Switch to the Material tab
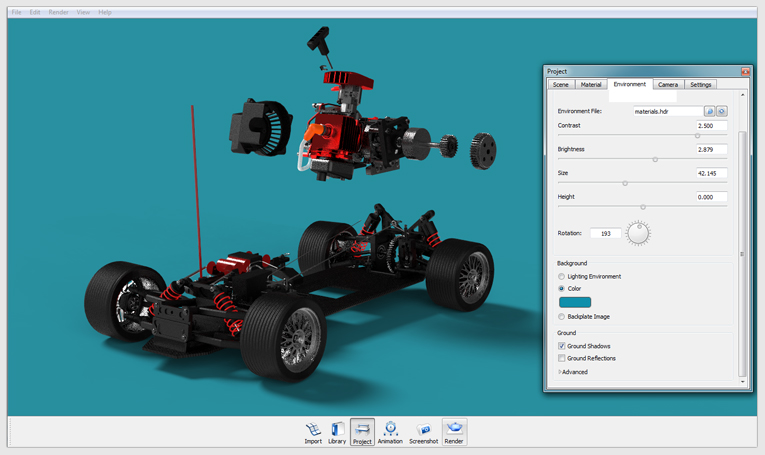The image size is (765, 455). click(591, 85)
